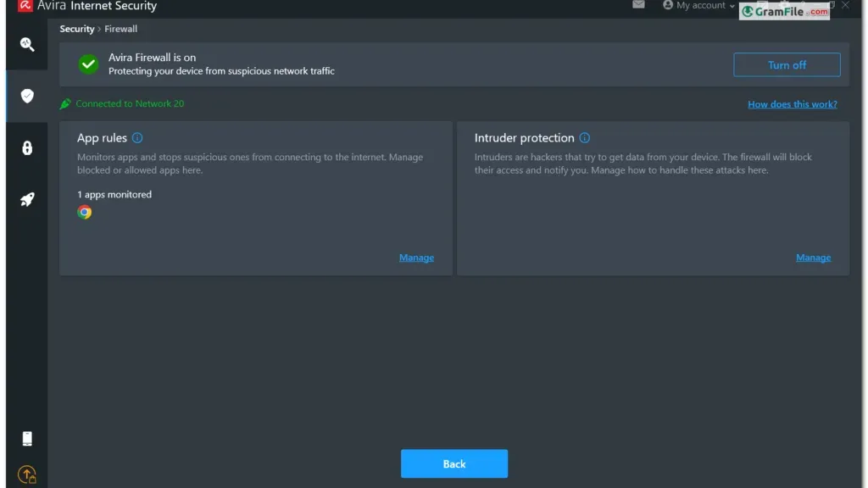Click the Avira logo in title bar
868x488 pixels.
click(25, 6)
